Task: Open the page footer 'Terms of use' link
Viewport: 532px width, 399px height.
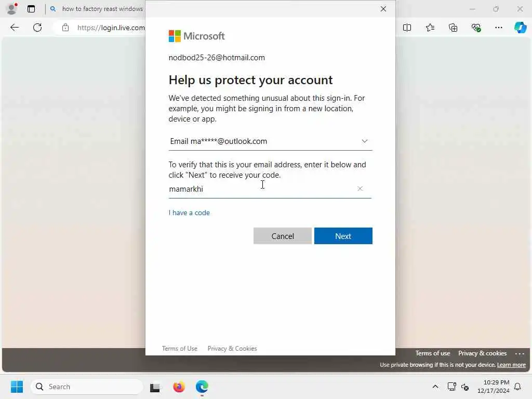Action: (433, 353)
